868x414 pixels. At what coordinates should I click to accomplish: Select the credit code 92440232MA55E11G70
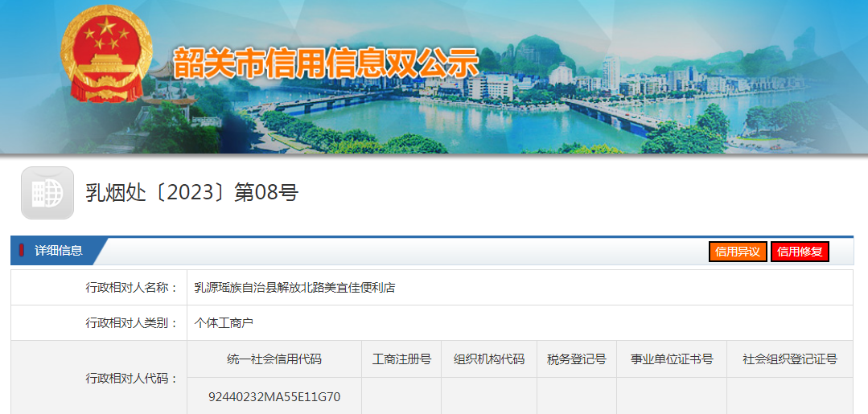[x=274, y=396]
